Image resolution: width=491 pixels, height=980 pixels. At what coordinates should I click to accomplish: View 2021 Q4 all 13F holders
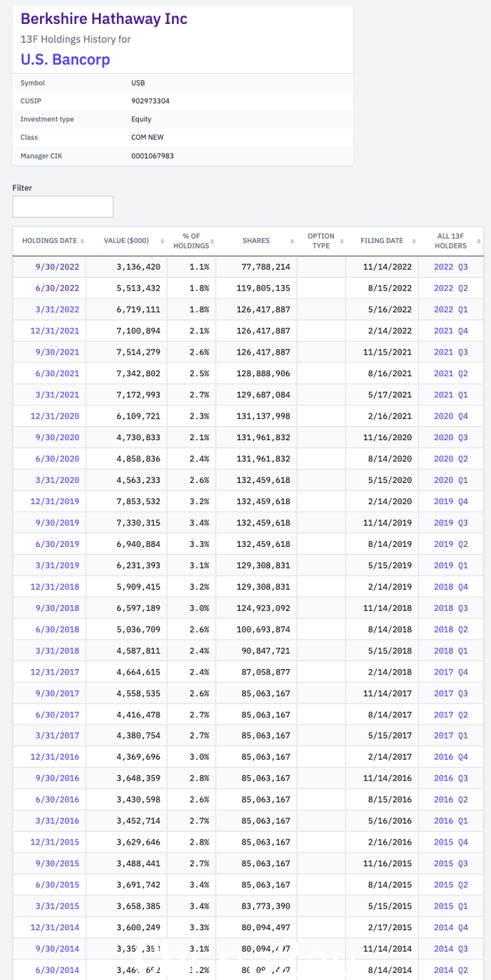450,331
